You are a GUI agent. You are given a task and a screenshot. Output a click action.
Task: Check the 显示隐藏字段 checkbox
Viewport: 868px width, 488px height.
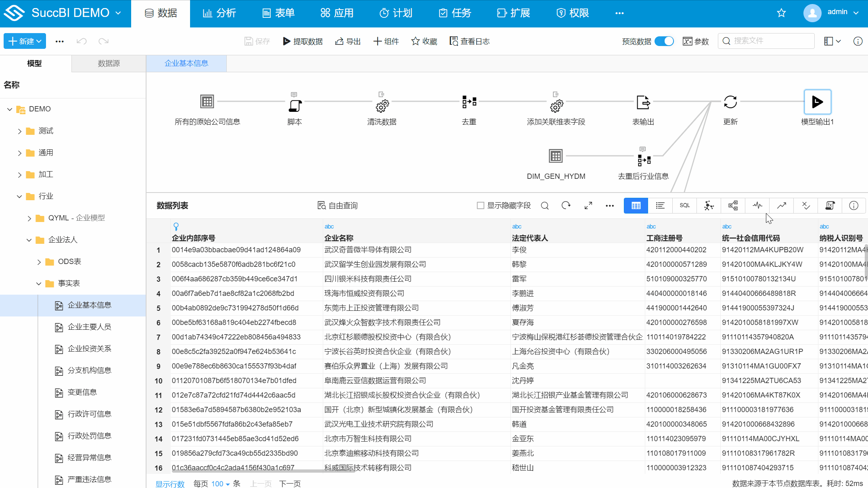pyautogui.click(x=480, y=205)
